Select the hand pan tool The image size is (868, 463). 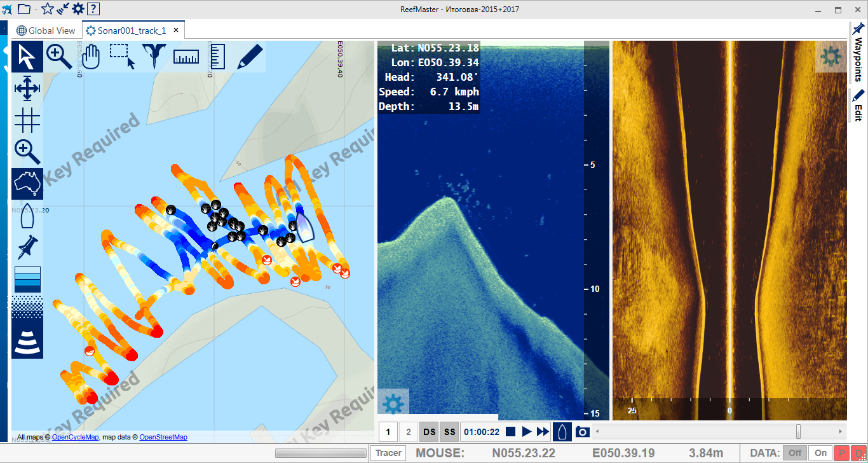(x=92, y=57)
